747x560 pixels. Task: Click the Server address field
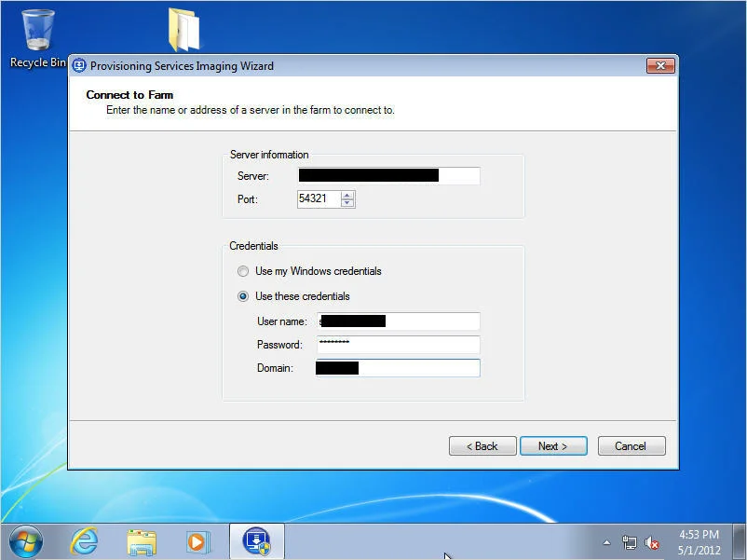[x=388, y=175]
